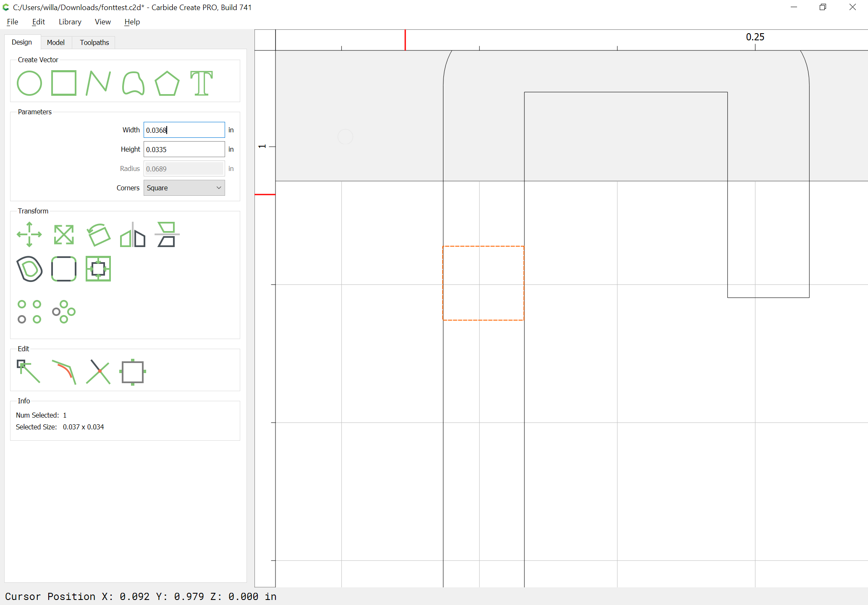Click the Selected Size info text
The width and height of the screenshot is (868, 605).
60,427
